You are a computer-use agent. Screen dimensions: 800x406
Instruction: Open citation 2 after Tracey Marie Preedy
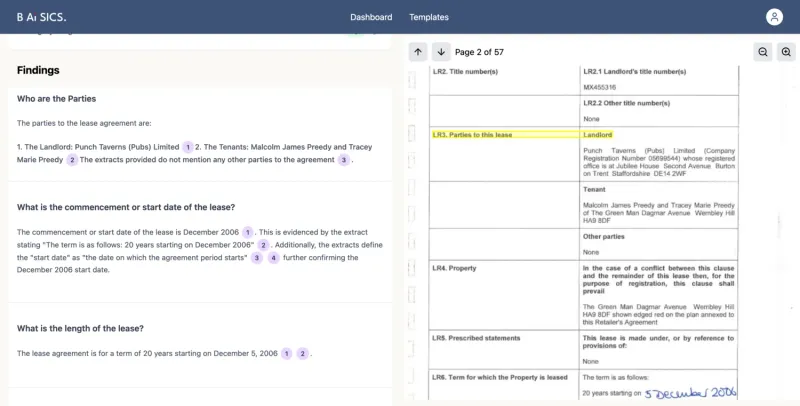(x=72, y=160)
